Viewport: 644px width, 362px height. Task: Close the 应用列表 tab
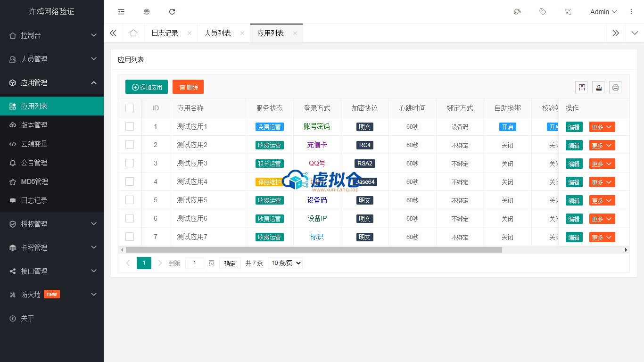[295, 33]
